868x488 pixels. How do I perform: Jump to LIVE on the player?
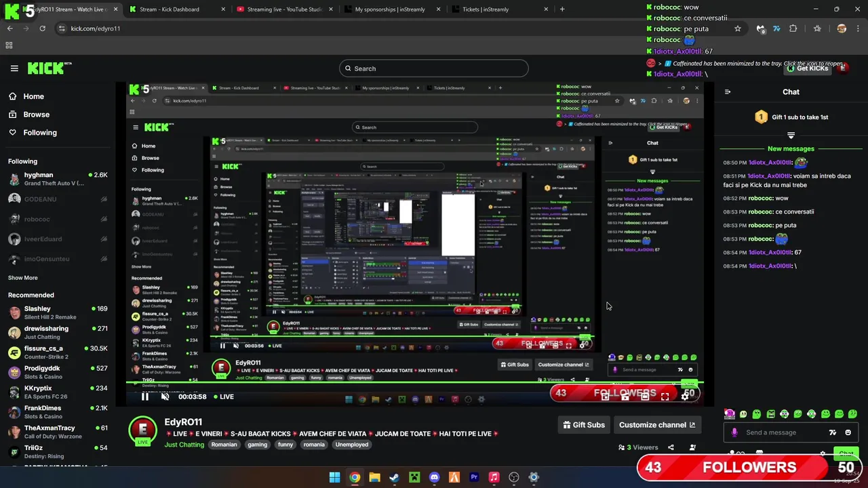(x=224, y=397)
